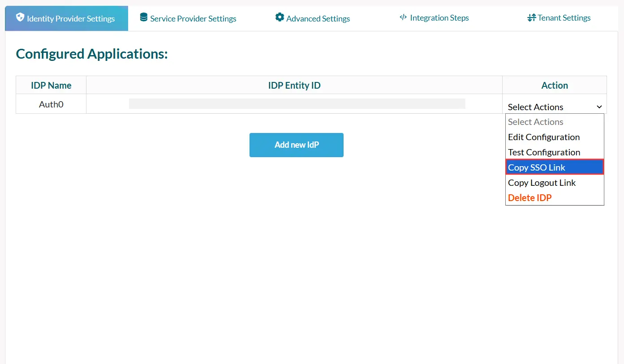The height and width of the screenshot is (364, 624).
Task: Click the database icon beside Service Provider Settings
Action: [143, 17]
